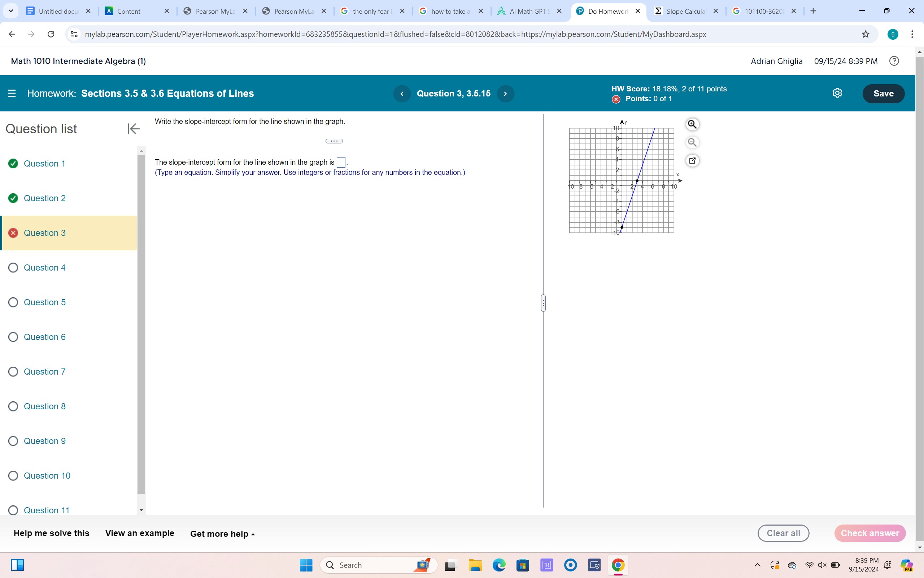924x578 pixels.
Task: Click the Save button
Action: (x=884, y=94)
